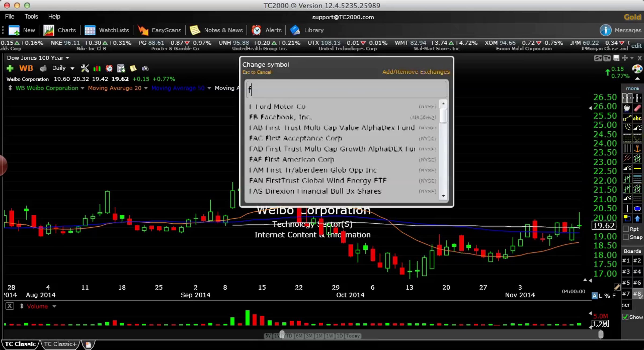
Task: Click the add-to-watchlist grid icon on chart
Action: [x=121, y=68]
